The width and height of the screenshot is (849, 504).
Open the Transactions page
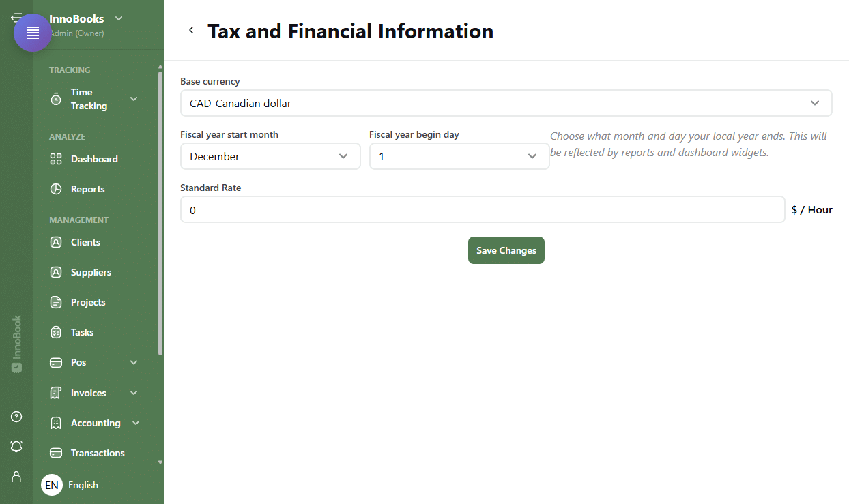[98, 453]
